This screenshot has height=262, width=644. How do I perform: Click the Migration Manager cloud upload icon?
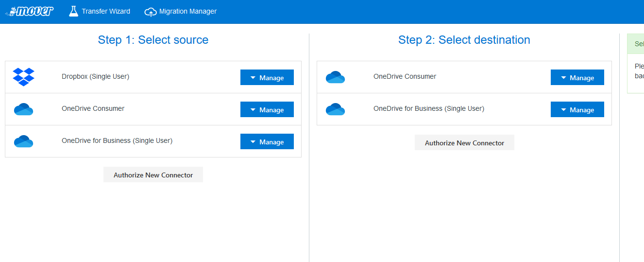[151, 12]
